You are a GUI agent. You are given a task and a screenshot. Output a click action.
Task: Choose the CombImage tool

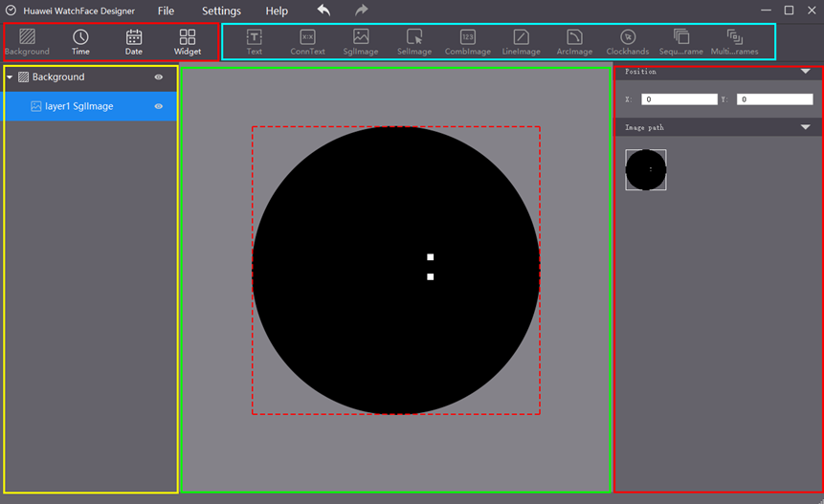(x=468, y=42)
